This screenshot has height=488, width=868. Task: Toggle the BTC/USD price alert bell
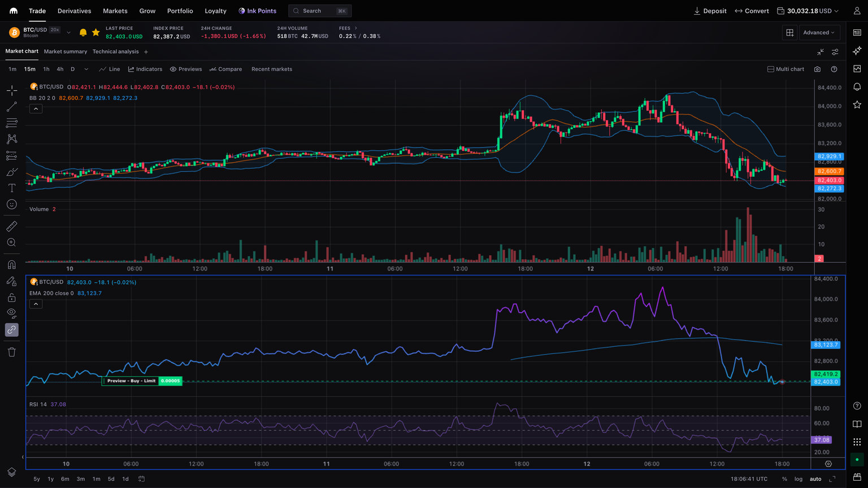(x=83, y=33)
